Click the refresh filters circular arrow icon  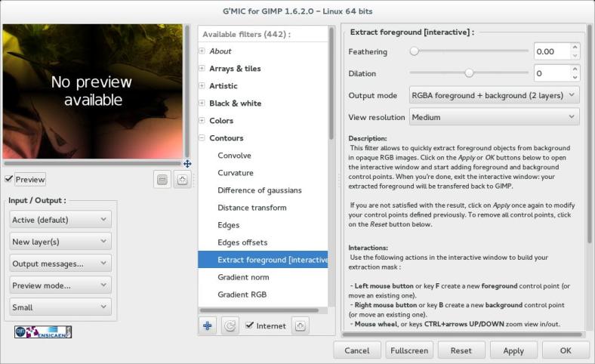click(x=230, y=325)
